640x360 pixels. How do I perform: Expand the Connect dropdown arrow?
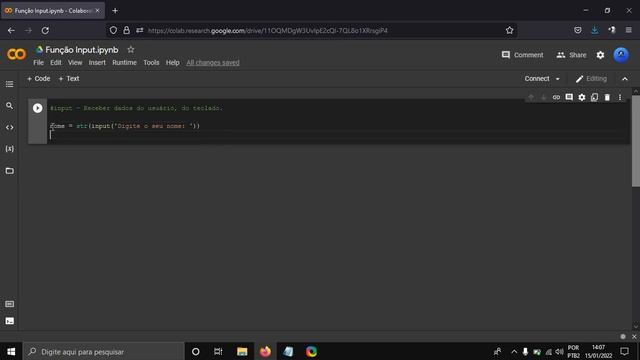click(558, 79)
